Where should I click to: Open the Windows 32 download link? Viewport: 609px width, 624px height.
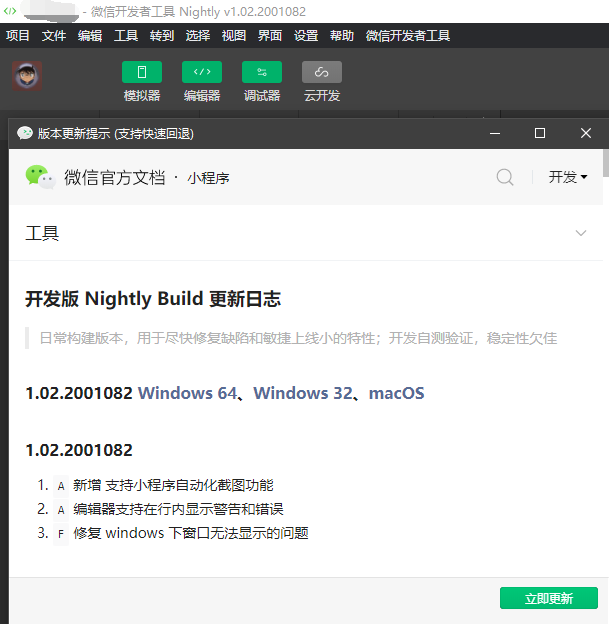[x=303, y=393]
